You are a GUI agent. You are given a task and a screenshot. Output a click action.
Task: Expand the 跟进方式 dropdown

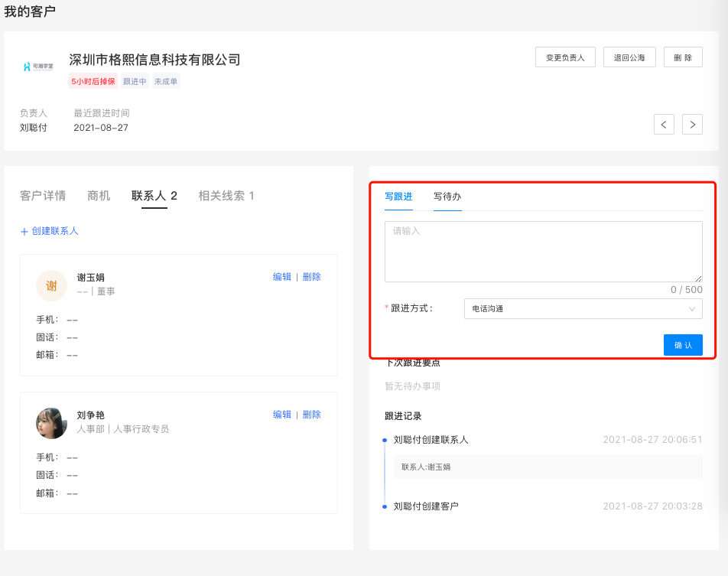click(x=583, y=308)
